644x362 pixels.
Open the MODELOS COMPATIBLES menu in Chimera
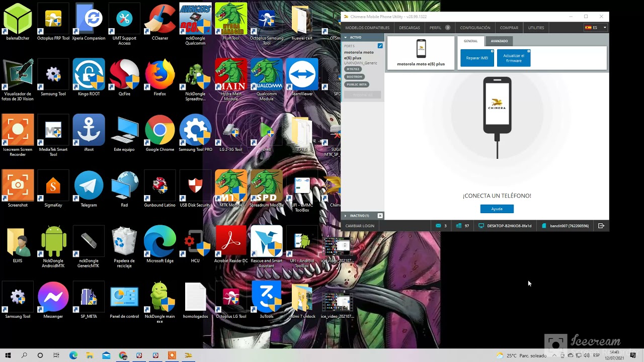(x=367, y=28)
